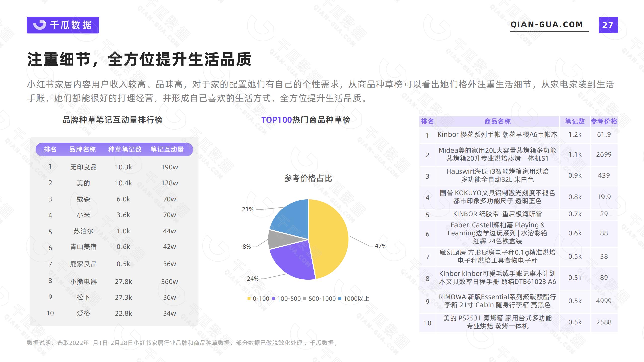This screenshot has height=362, width=644.
Task: Click the yellow 0-100 legend swatch
Action: [x=249, y=299]
